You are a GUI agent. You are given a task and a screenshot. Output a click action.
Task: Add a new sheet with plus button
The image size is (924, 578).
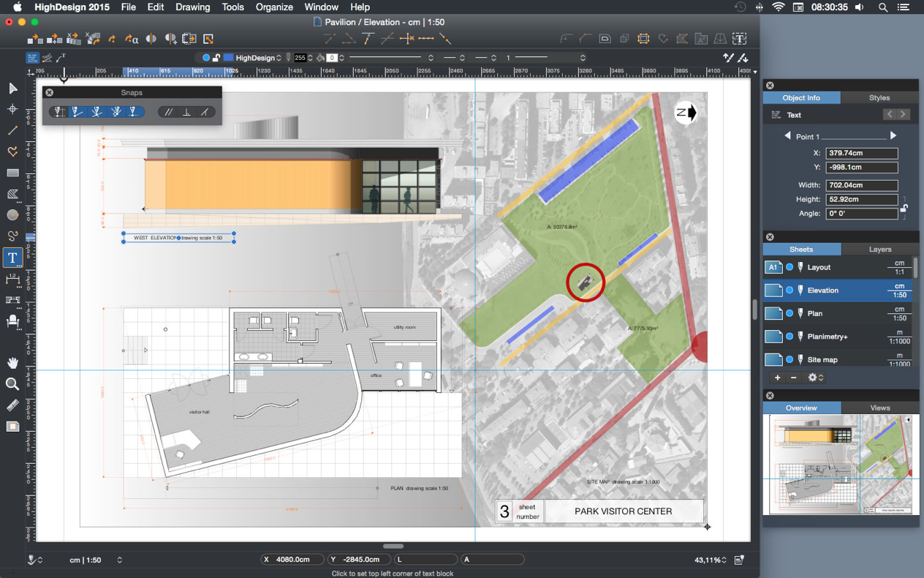(777, 378)
